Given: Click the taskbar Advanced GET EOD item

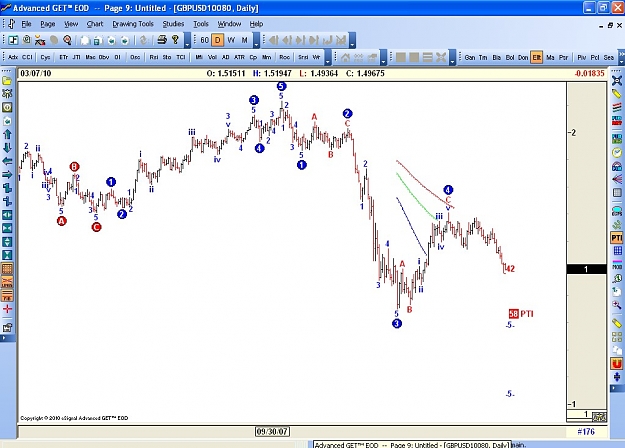Looking at the screenshot, I should (412, 444).
